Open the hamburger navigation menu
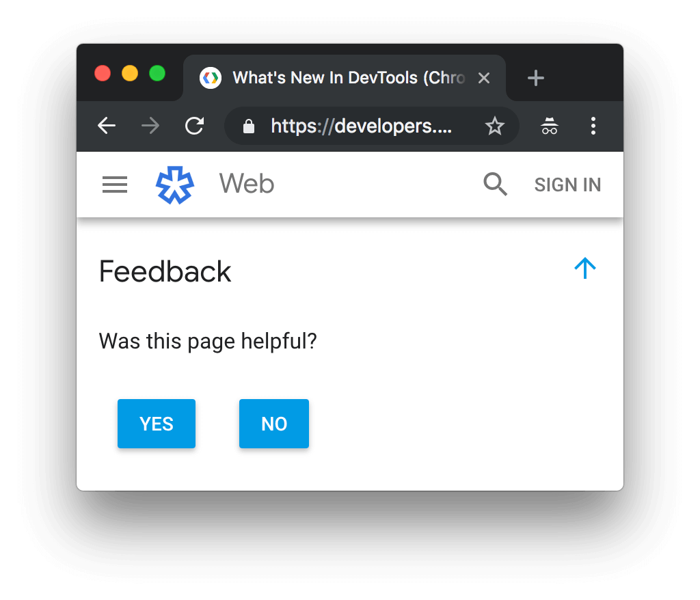Viewport: 700px width, 600px height. (115, 185)
